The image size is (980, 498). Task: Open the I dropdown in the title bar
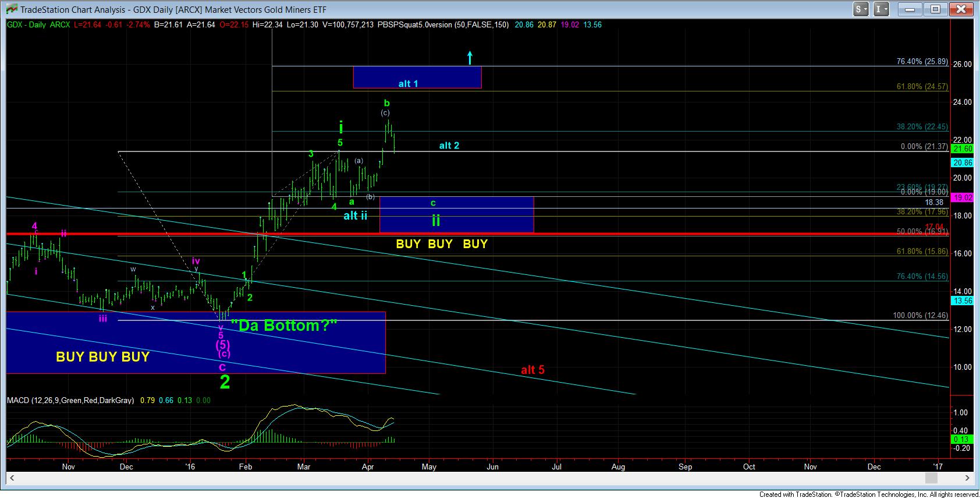point(882,9)
